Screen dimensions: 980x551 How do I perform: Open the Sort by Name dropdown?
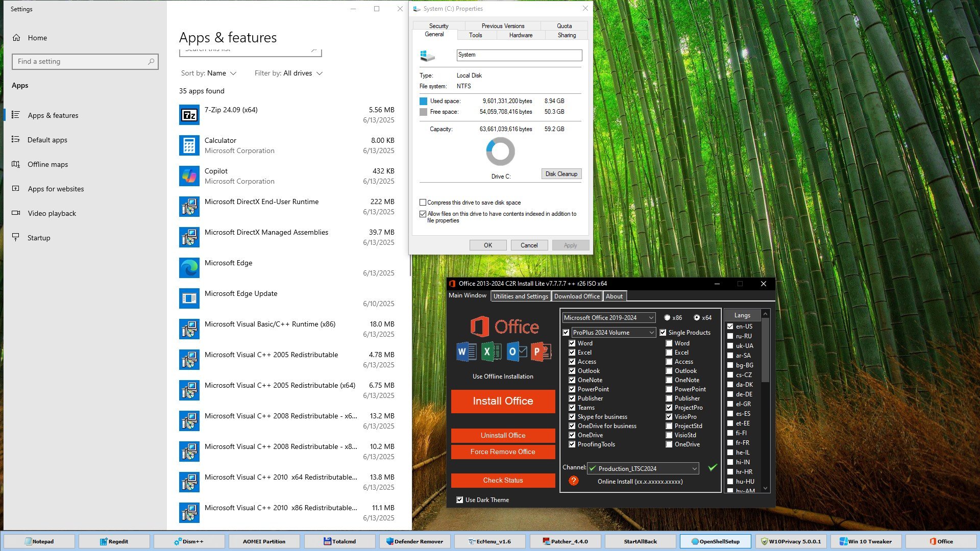coord(209,73)
